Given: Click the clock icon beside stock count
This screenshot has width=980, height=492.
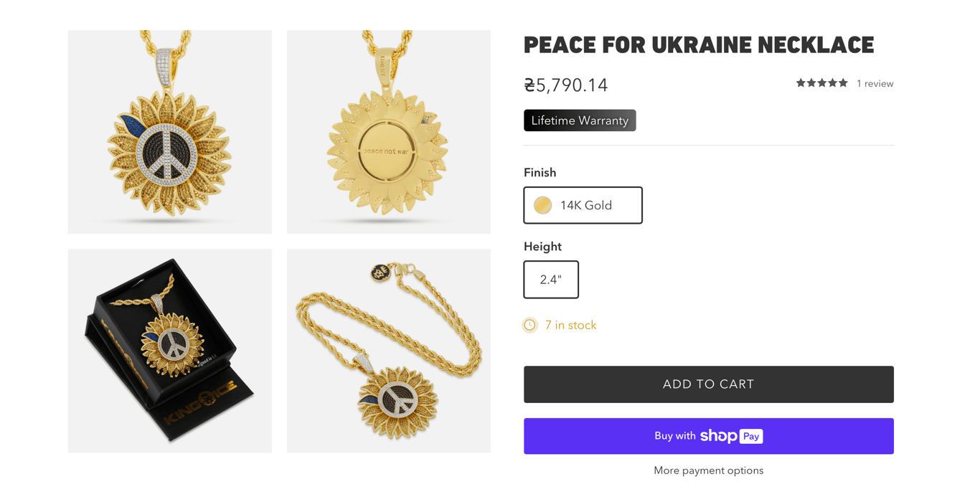Looking at the screenshot, I should point(529,325).
